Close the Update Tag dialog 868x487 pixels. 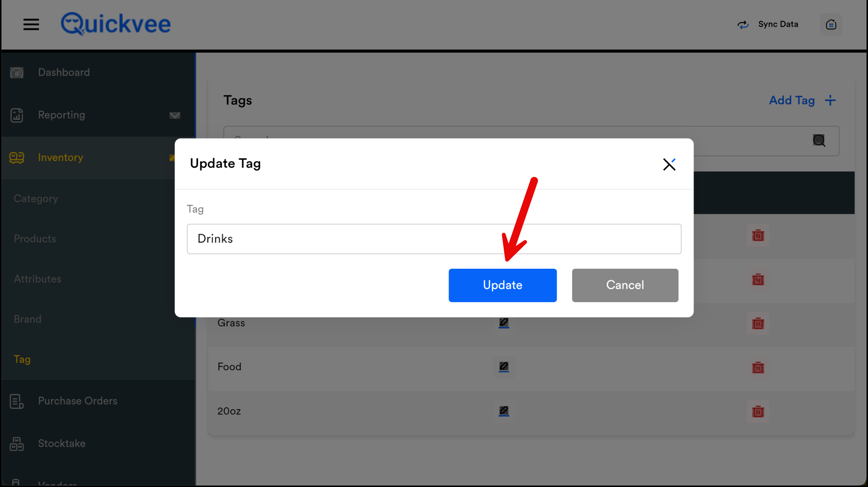tap(669, 164)
